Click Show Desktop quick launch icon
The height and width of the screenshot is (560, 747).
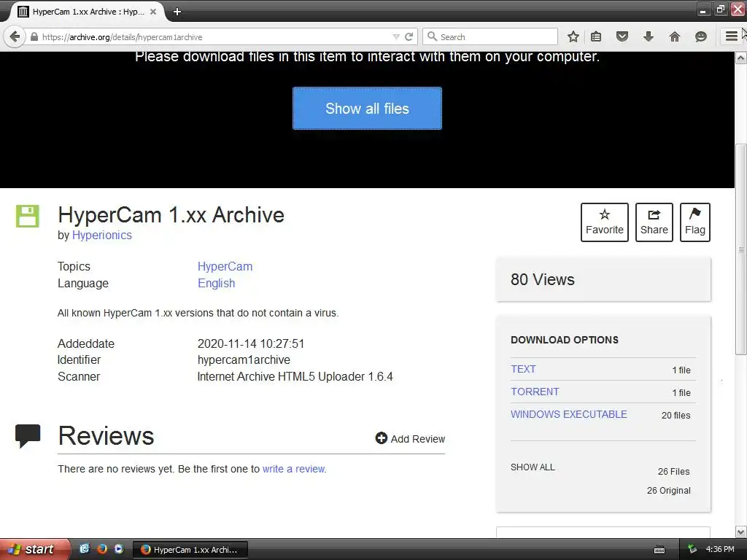click(85, 549)
